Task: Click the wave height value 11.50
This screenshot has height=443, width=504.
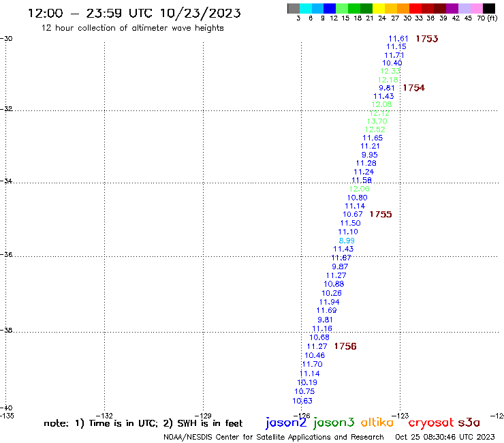Action: tap(351, 224)
